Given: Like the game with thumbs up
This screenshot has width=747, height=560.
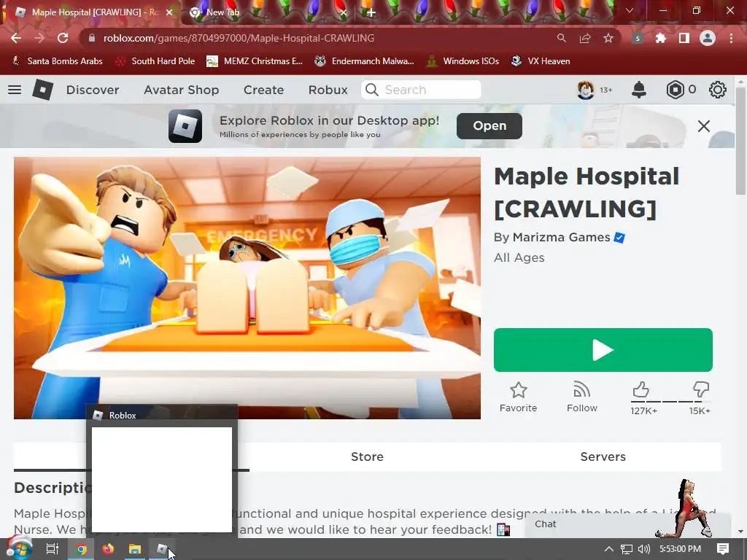Looking at the screenshot, I should coord(641,390).
